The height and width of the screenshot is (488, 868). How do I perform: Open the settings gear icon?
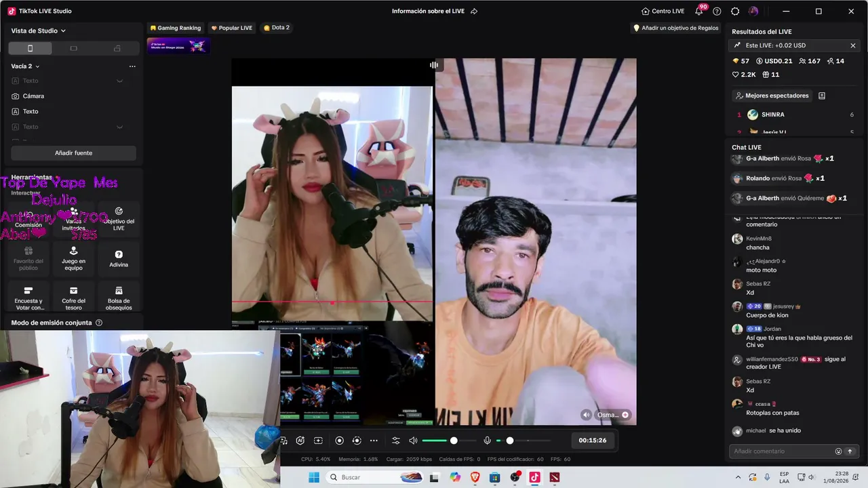click(735, 11)
